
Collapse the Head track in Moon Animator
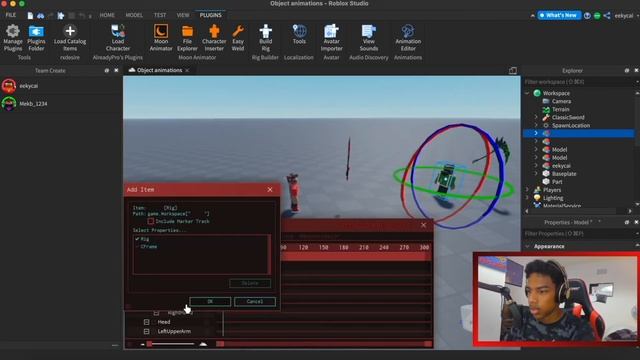point(147,322)
